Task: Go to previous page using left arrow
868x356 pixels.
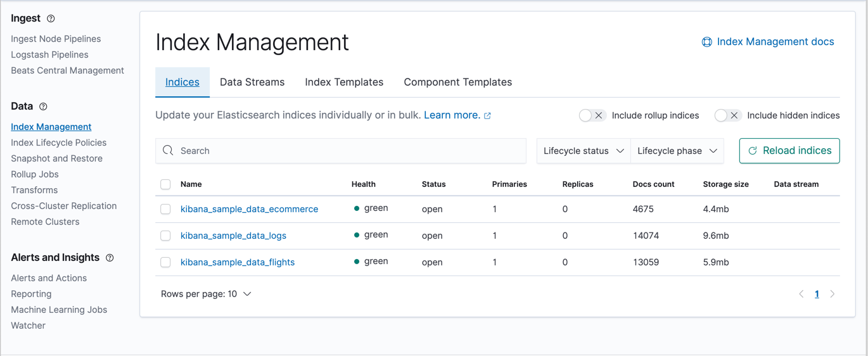Action: coord(801,294)
